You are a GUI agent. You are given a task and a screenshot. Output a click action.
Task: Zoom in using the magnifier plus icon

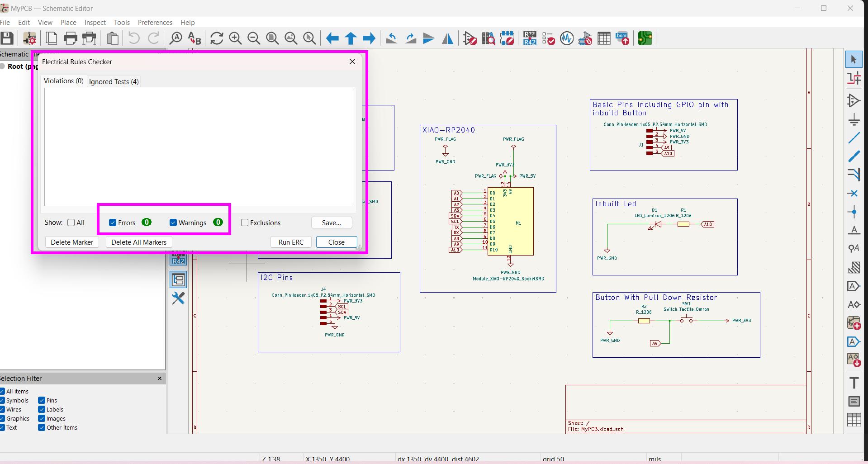tap(235, 38)
